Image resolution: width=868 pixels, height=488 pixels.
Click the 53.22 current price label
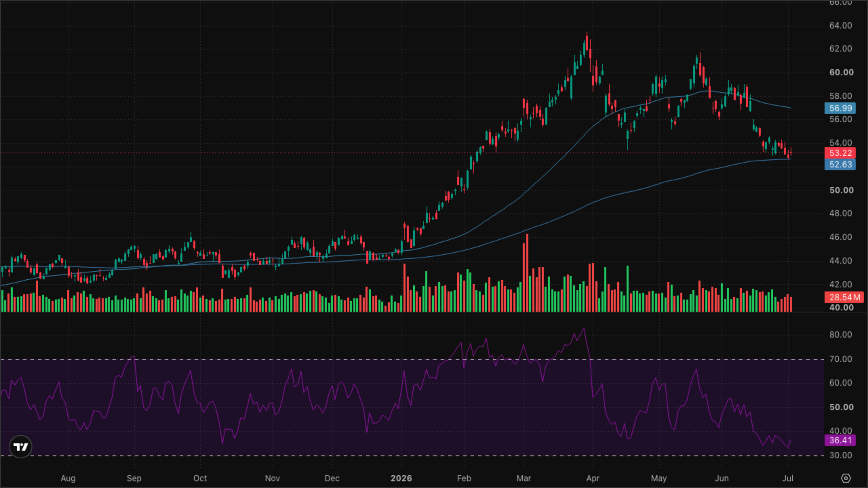coord(840,153)
